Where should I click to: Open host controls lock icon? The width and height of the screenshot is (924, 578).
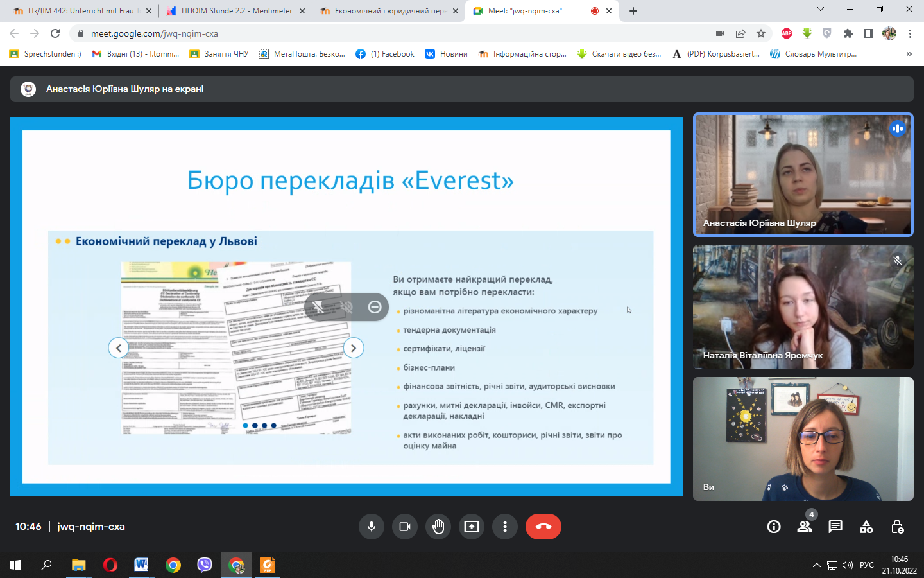(897, 527)
